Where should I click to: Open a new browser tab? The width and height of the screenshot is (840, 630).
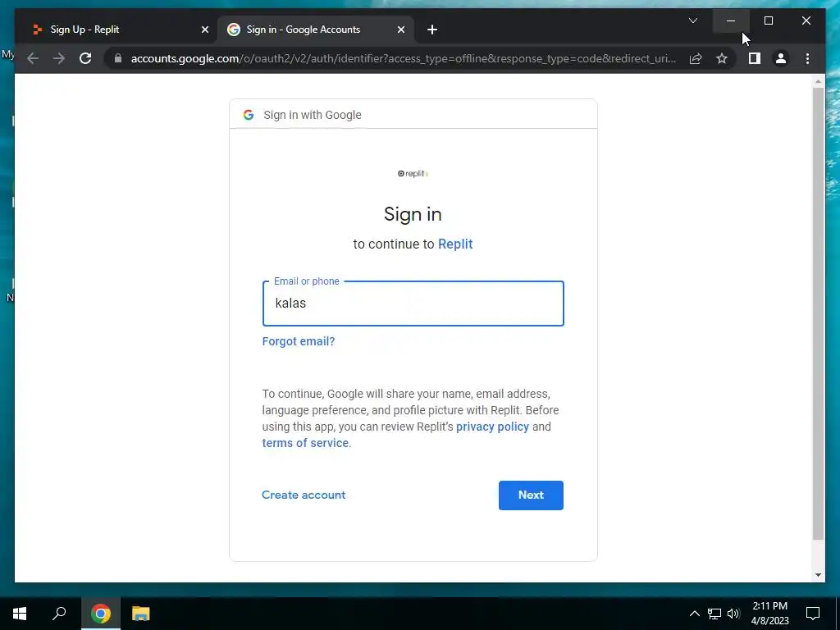(432, 30)
